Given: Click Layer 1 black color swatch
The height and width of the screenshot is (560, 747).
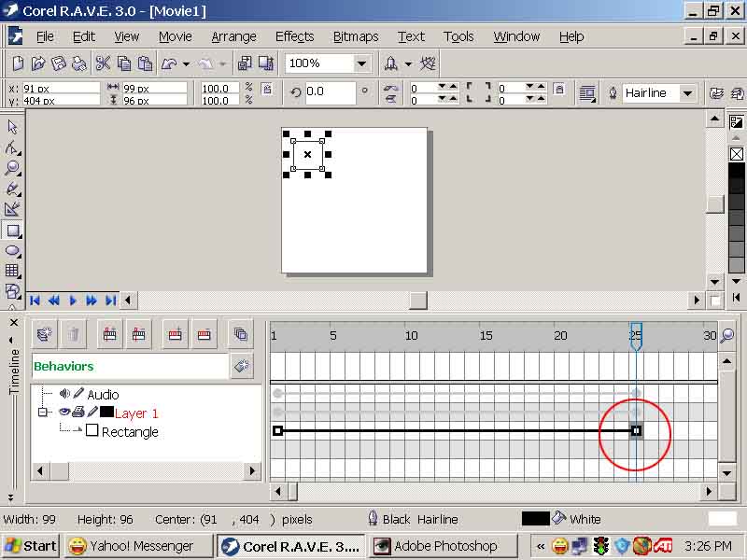Looking at the screenshot, I should [106, 412].
